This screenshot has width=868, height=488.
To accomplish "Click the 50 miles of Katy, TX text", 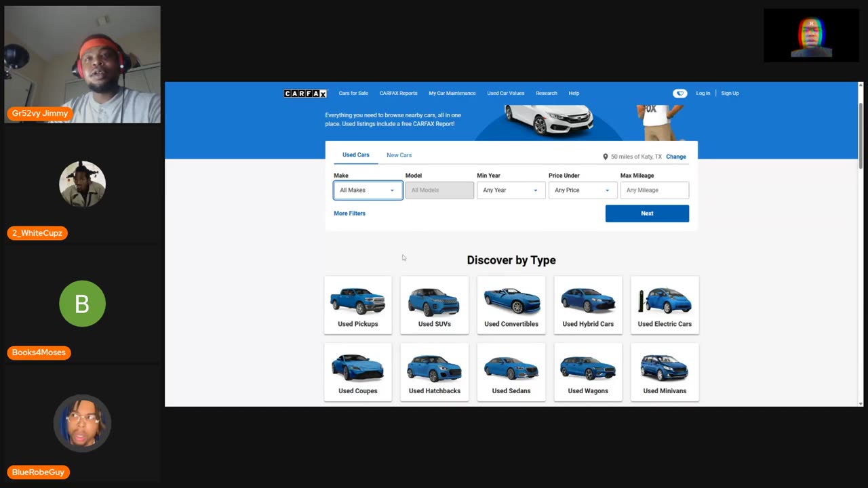I will 636,157.
